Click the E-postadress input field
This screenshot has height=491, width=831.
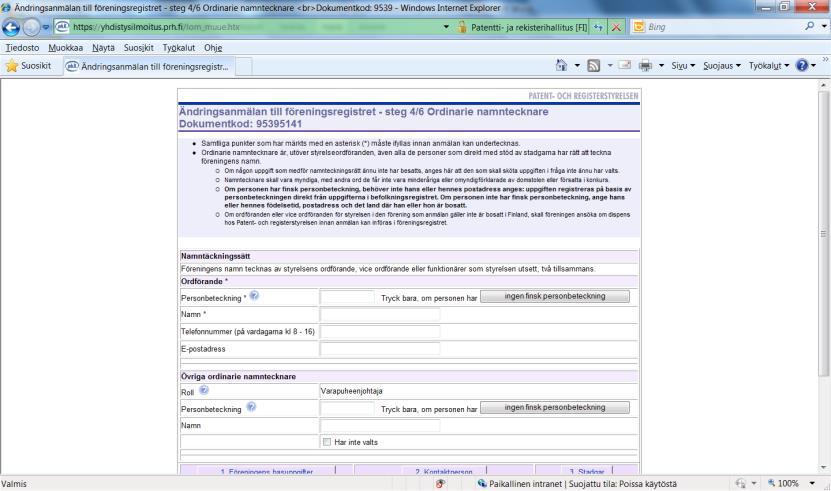tap(380, 349)
